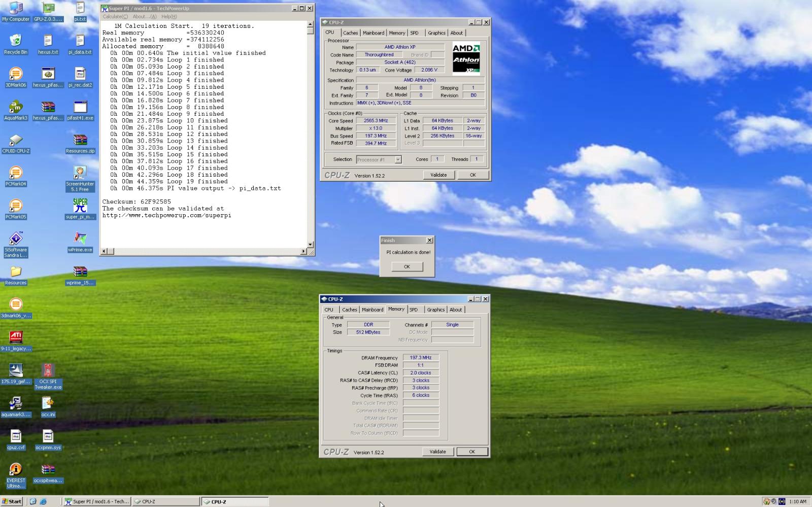
Task: Switch to Caches tab in top CPU-Z
Action: click(x=350, y=33)
